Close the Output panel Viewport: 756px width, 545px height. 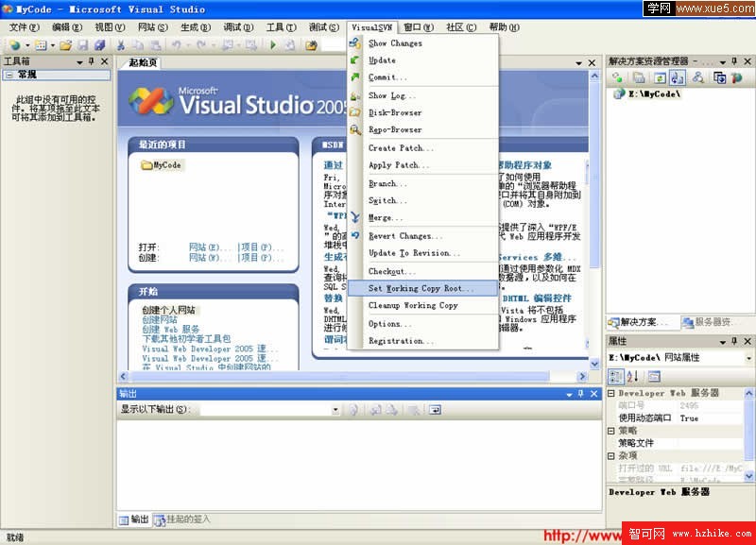(x=594, y=394)
